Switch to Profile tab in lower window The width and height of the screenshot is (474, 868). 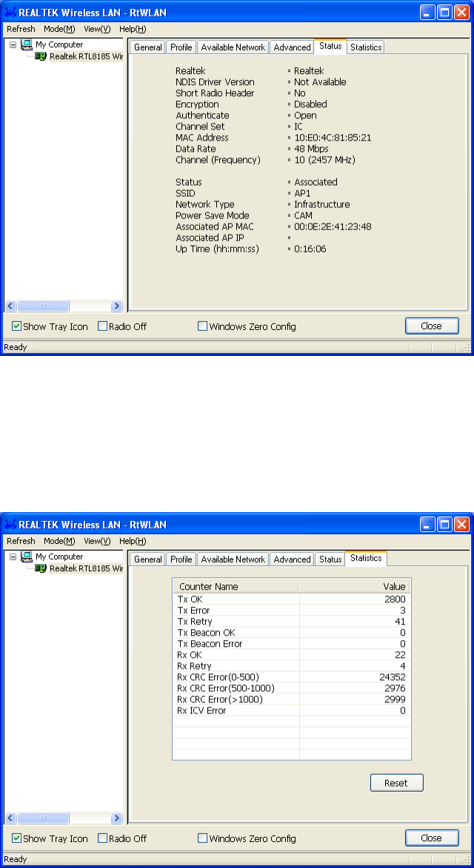click(181, 559)
